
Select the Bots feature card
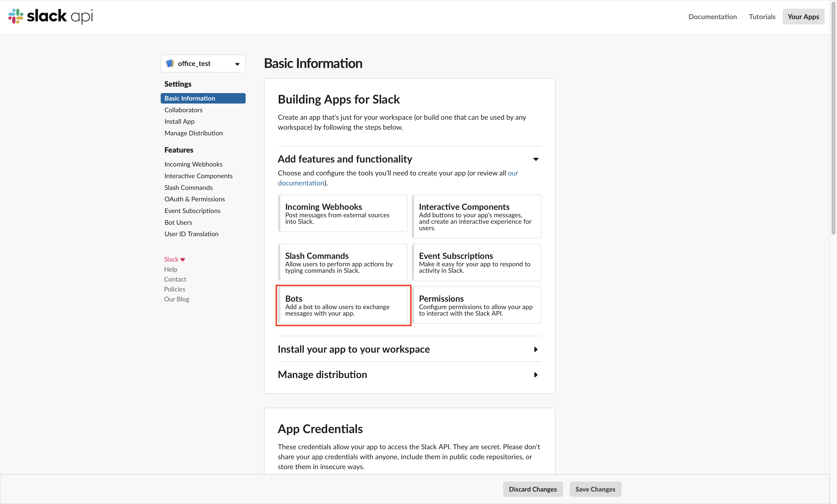tap(343, 305)
